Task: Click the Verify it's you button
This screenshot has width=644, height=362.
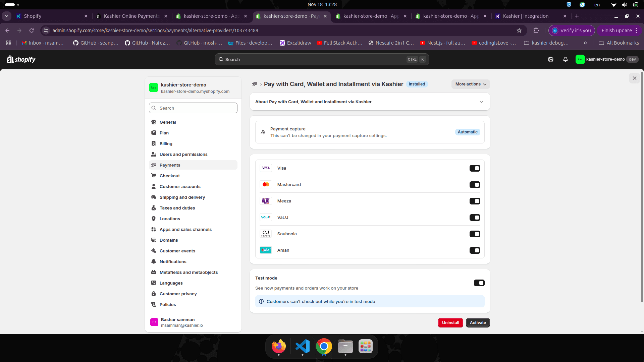Action: 572,31
